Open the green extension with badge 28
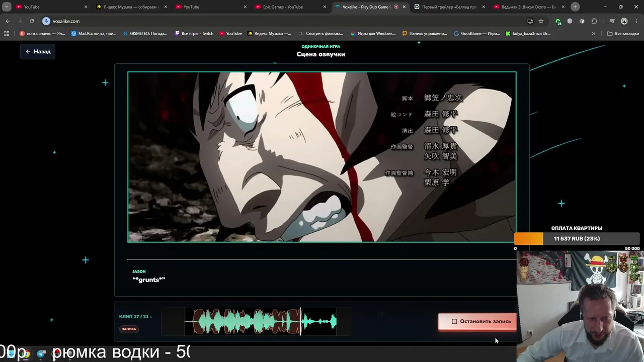The height and width of the screenshot is (362, 644). (558, 21)
